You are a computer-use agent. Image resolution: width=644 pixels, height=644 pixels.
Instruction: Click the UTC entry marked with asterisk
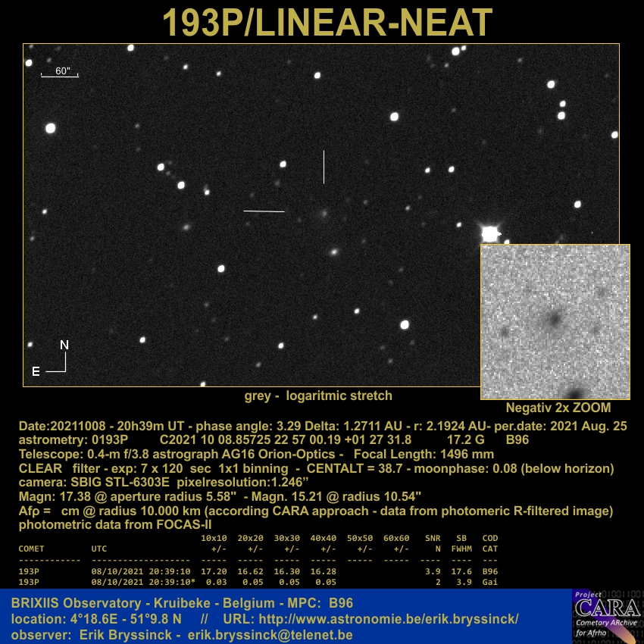point(143,582)
